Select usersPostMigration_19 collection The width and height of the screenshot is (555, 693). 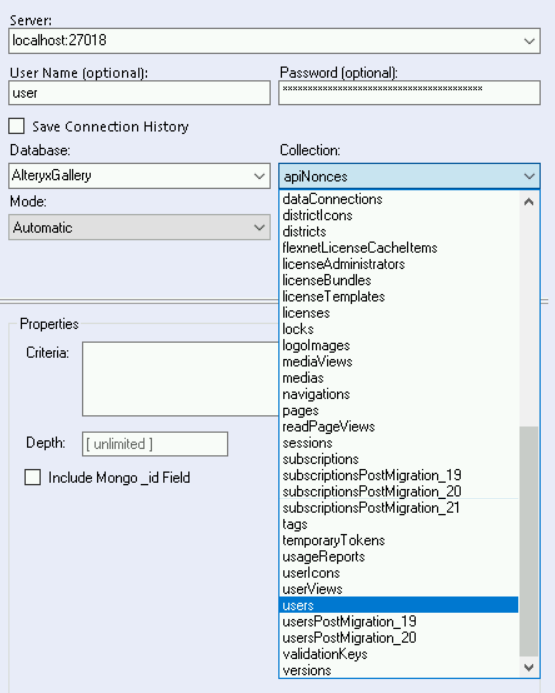(x=399, y=622)
